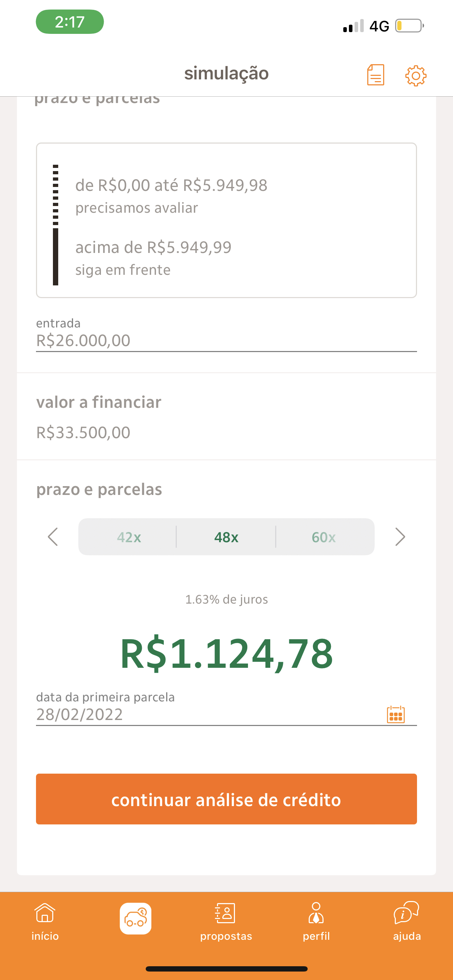Viewport: 453px width, 980px height.
Task: Show more installment terms with right chevron
Action: tap(400, 537)
